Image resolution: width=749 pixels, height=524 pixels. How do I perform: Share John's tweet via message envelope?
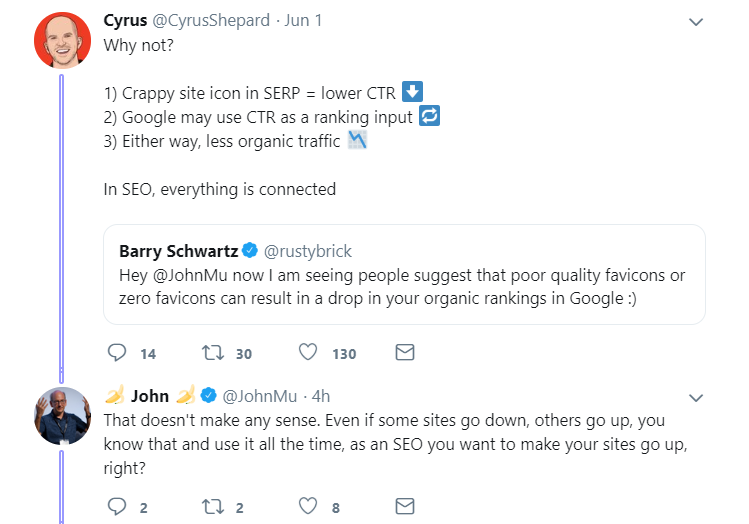405,506
